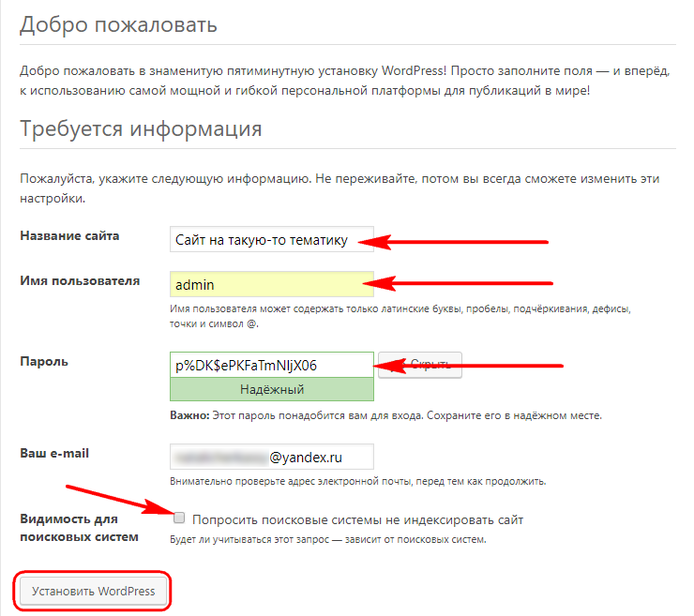This screenshot has height=616, width=694.
Task: Click the site title field "Название сайта"
Action: coord(272,240)
